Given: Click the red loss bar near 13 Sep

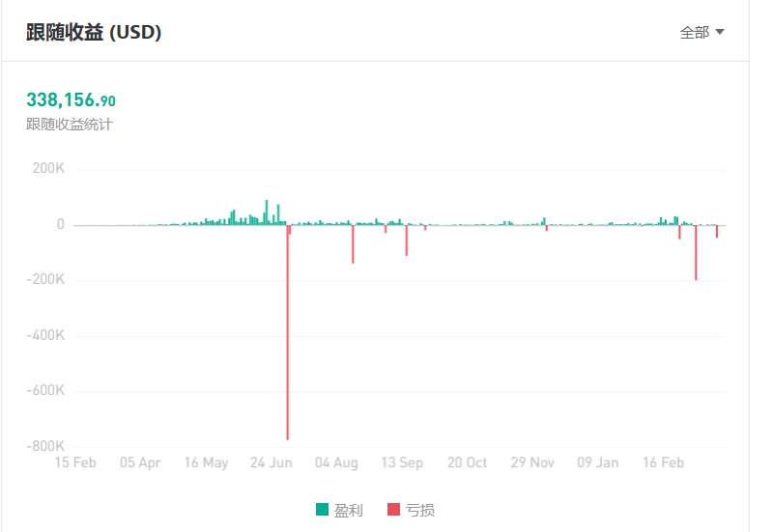Looking at the screenshot, I should [407, 240].
